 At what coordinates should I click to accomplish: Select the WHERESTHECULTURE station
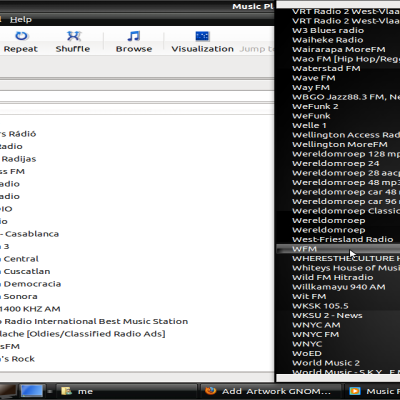coord(346,258)
